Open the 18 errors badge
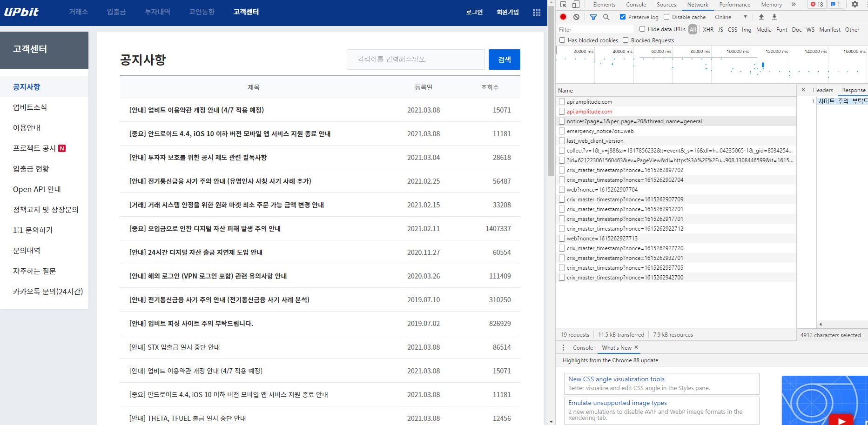 pyautogui.click(x=817, y=4)
